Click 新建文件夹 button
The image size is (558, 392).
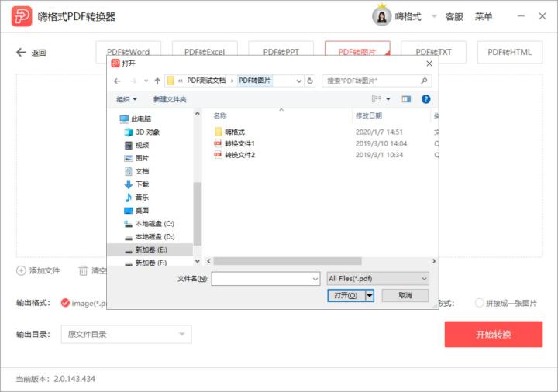click(x=170, y=99)
